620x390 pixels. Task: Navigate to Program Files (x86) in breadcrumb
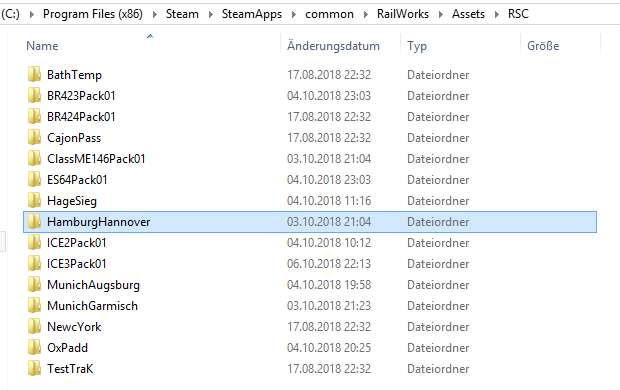93,14
